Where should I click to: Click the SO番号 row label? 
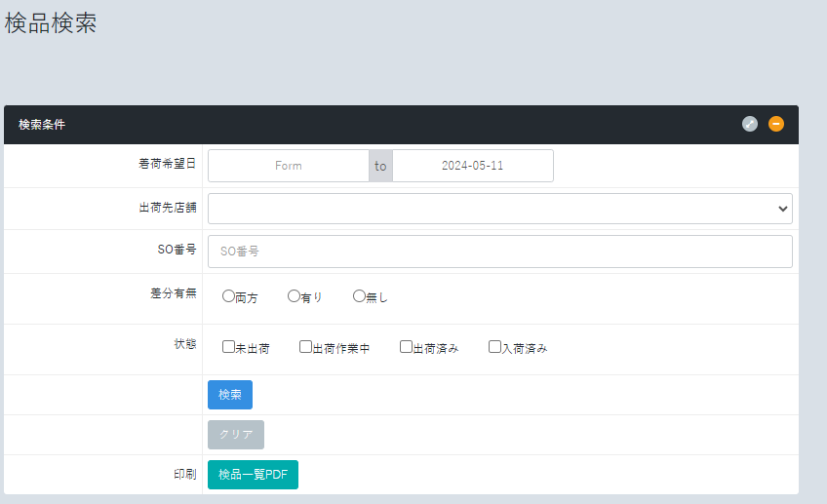177,250
